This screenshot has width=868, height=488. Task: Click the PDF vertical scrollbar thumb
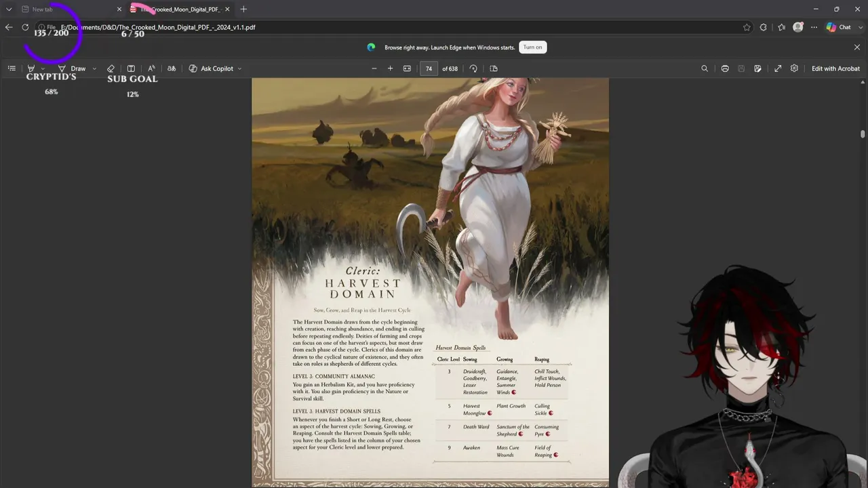[863, 134]
